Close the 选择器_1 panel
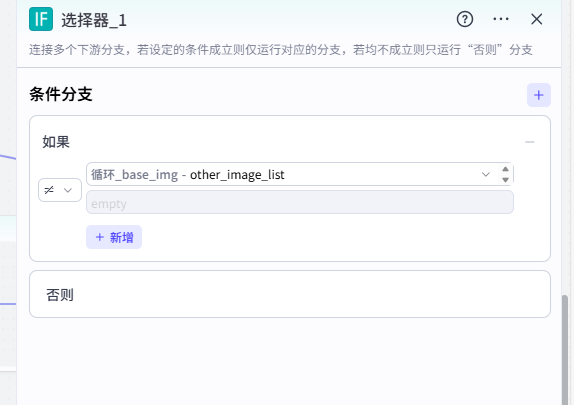This screenshot has height=405, width=574. point(536,19)
